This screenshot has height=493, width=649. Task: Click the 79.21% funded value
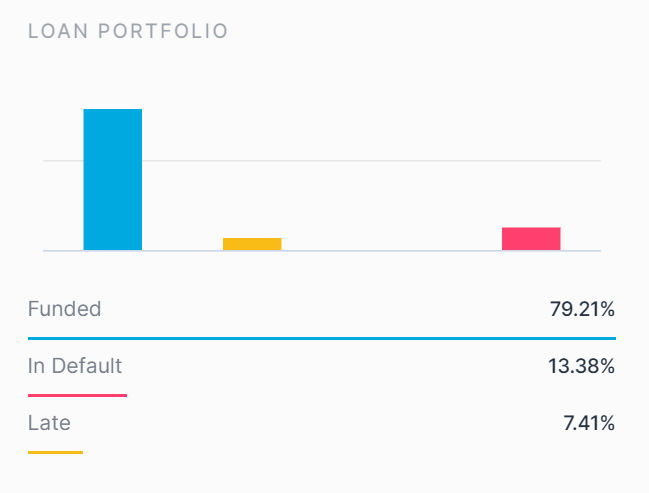click(582, 309)
